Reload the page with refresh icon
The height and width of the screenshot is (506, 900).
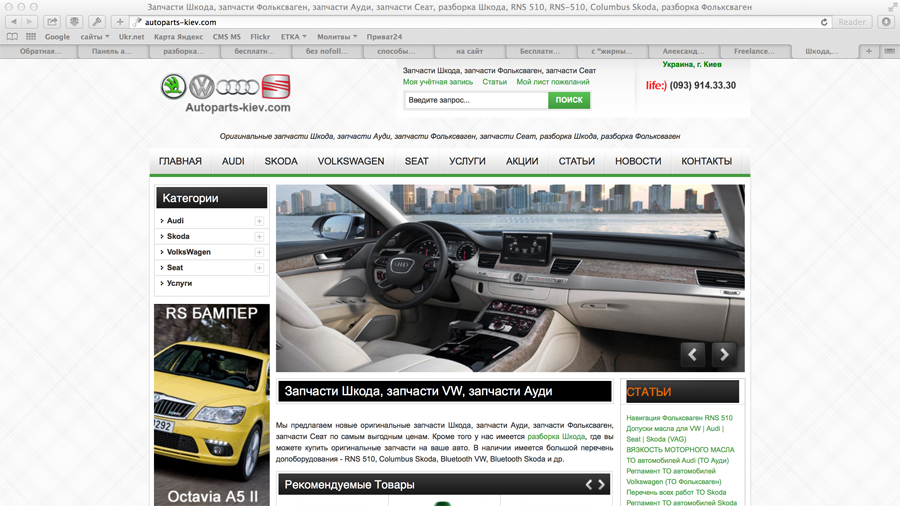tap(824, 22)
